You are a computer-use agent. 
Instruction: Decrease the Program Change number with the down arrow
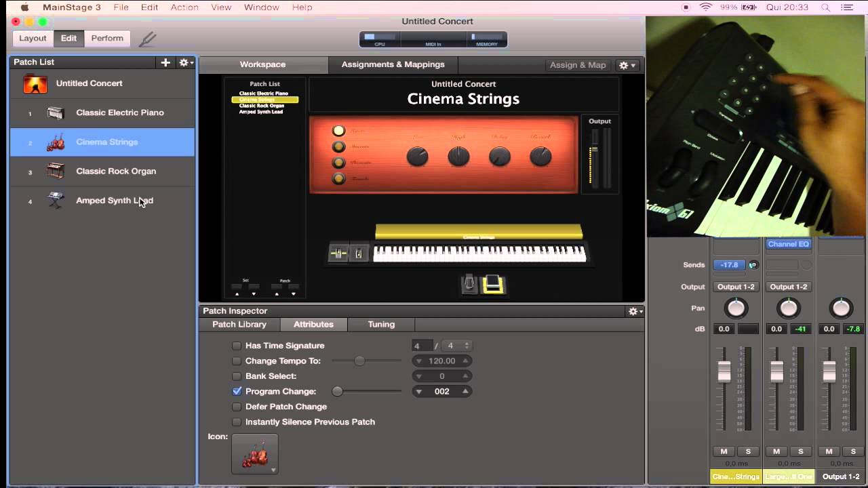[419, 391]
